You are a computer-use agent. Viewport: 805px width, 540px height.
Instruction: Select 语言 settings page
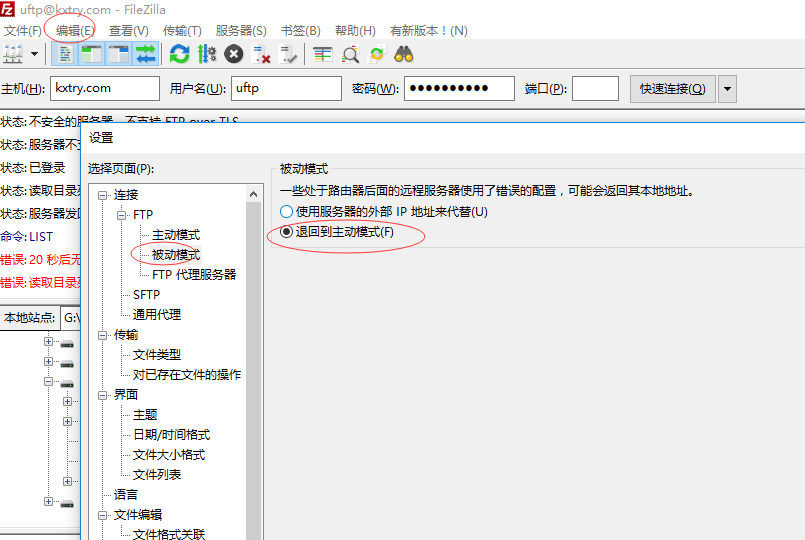click(126, 495)
